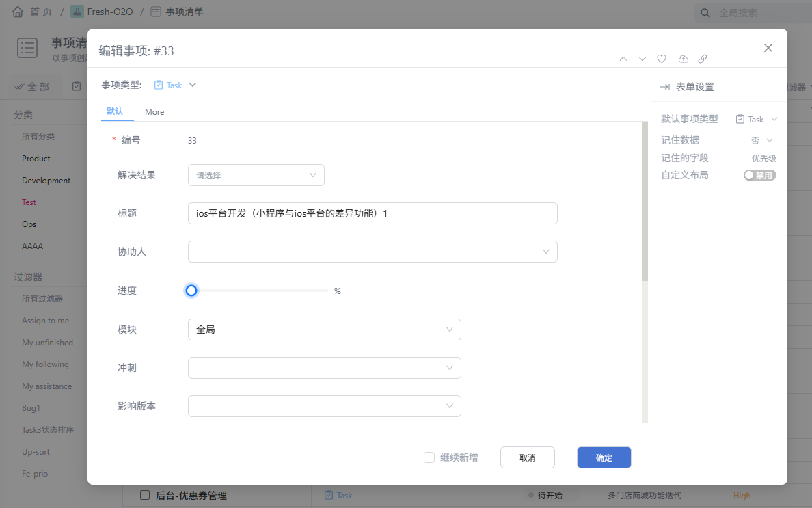Select My following filter
The width and height of the screenshot is (812, 508).
[46, 364]
